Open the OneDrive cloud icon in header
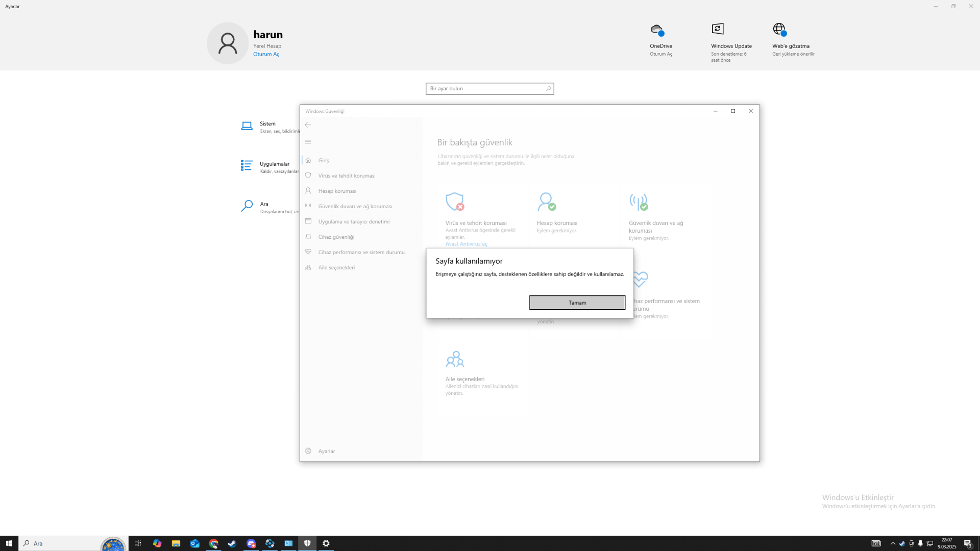 click(657, 30)
